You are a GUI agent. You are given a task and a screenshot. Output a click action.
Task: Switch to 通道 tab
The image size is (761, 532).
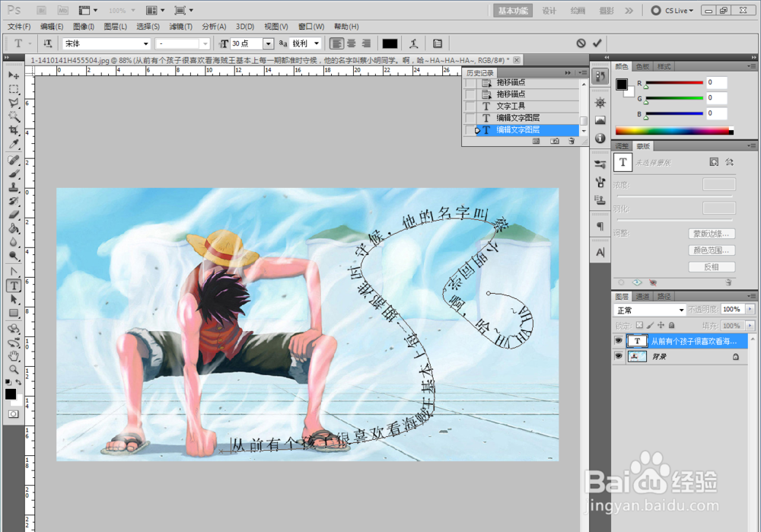pos(642,296)
